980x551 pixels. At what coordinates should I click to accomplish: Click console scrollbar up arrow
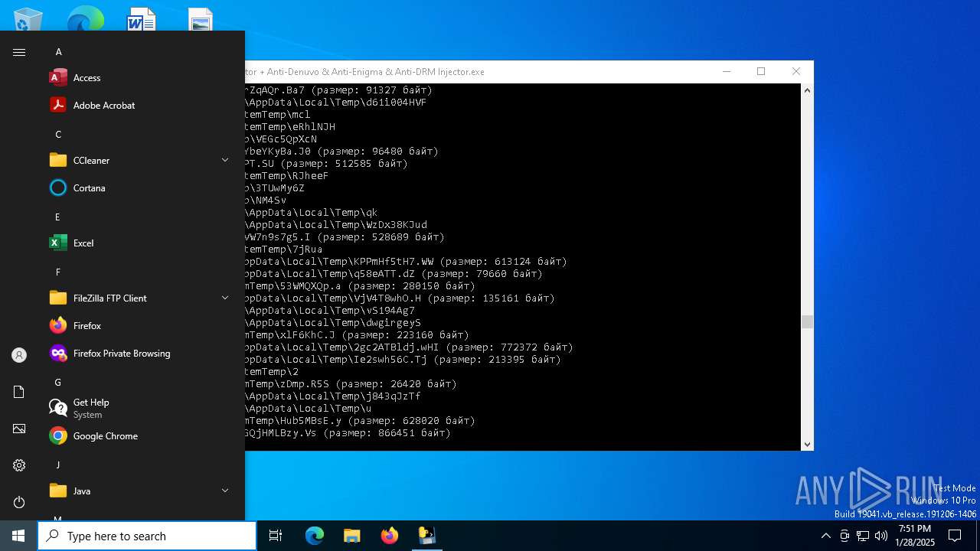tap(807, 90)
